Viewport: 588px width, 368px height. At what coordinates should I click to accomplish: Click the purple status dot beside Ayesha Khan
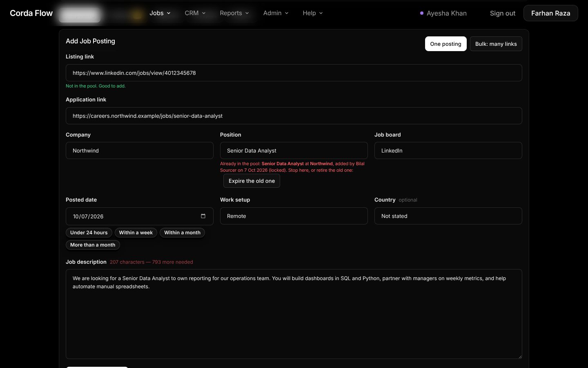(x=422, y=13)
